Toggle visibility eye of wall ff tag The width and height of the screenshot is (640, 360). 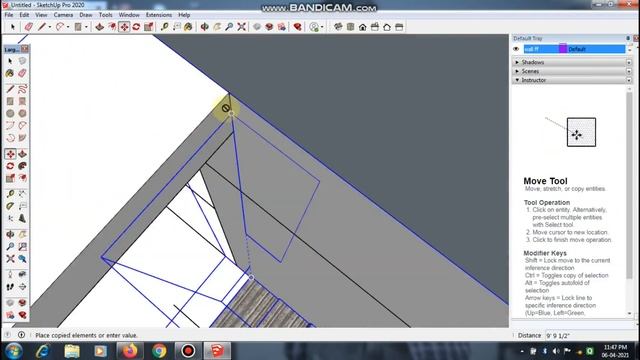coord(516,49)
